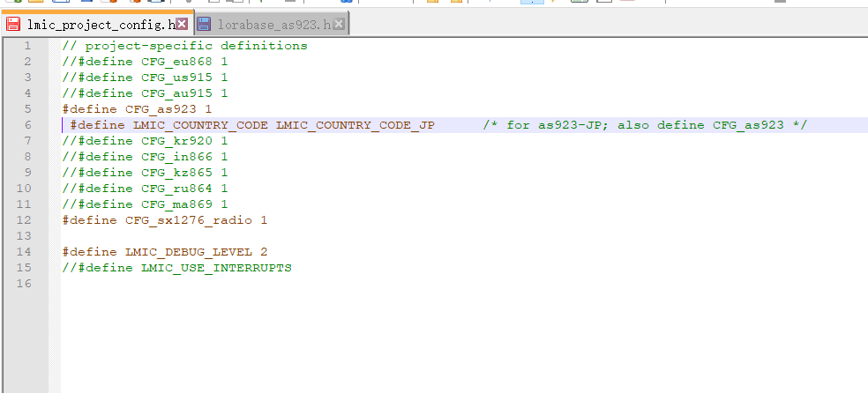
Task: Place cursor on '//#define CFG_eu868 1'
Action: click(x=145, y=62)
